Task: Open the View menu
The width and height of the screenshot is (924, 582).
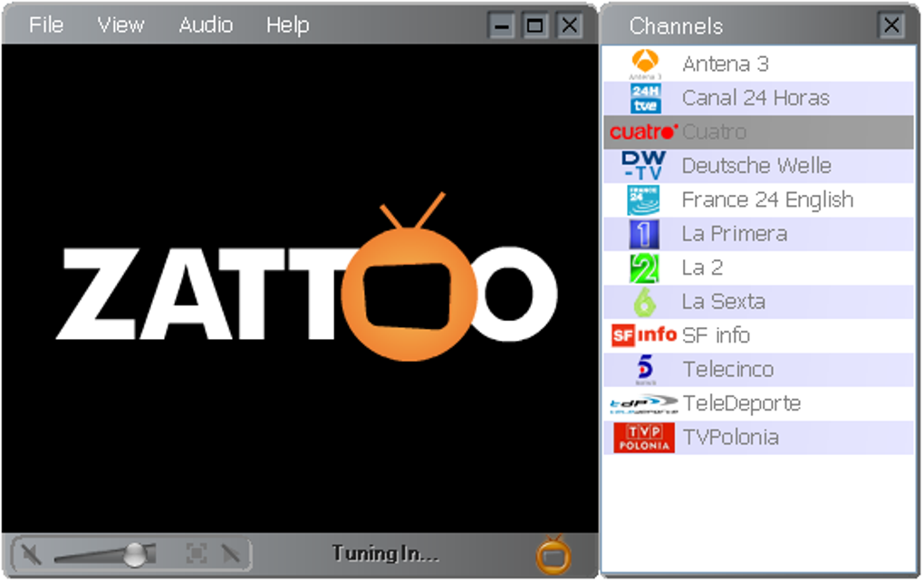Action: 120,24
